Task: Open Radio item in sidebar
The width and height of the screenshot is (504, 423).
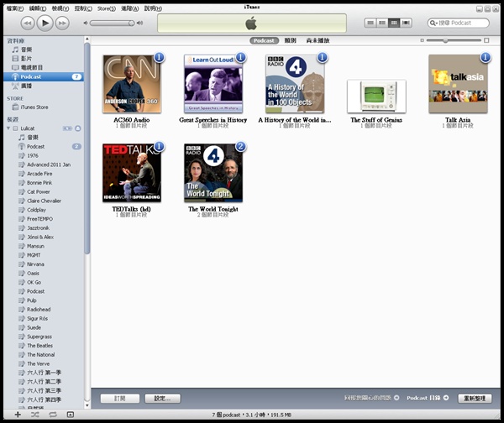Action: (x=44, y=86)
